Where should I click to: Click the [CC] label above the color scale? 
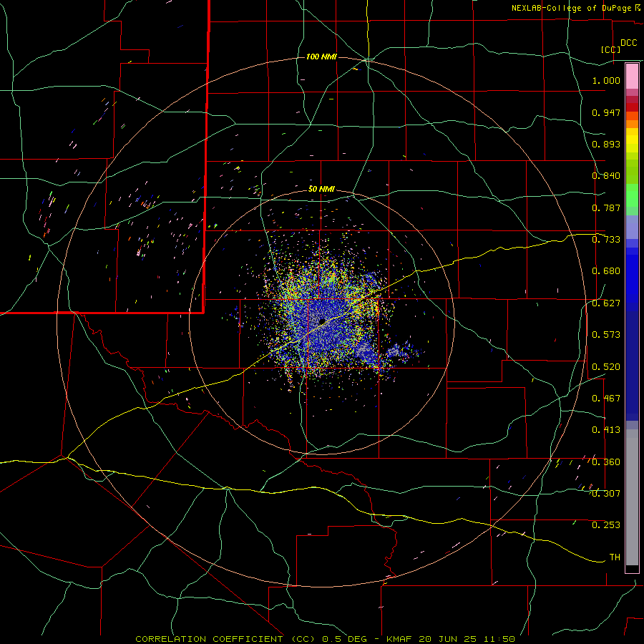(611, 49)
